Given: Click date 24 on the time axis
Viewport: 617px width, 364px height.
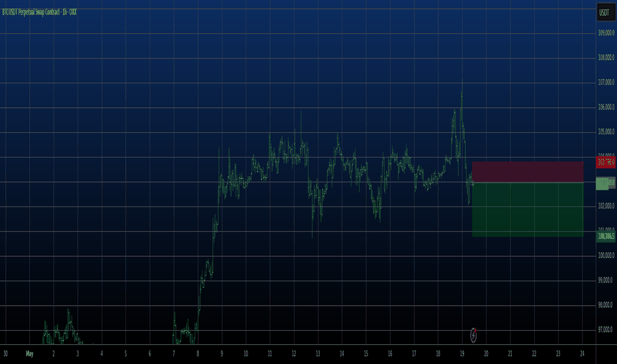Looking at the screenshot, I should click(582, 354).
